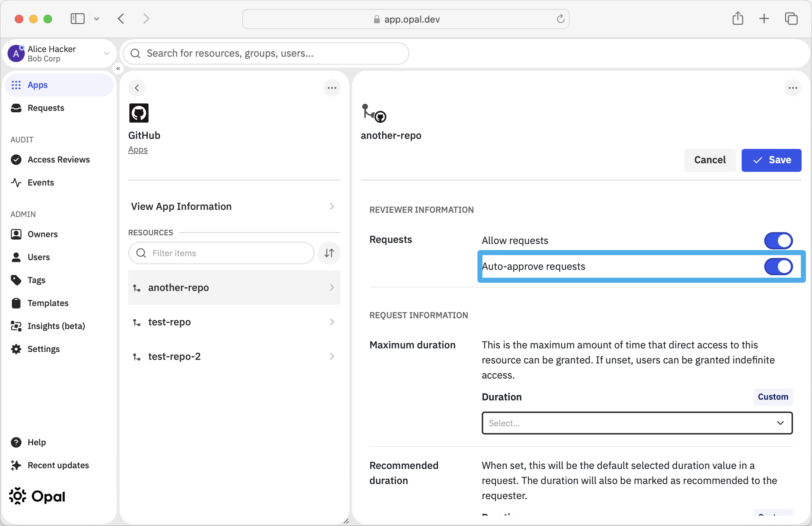Cancel editing the resource
Screen dimensions: 812x526
710,160
